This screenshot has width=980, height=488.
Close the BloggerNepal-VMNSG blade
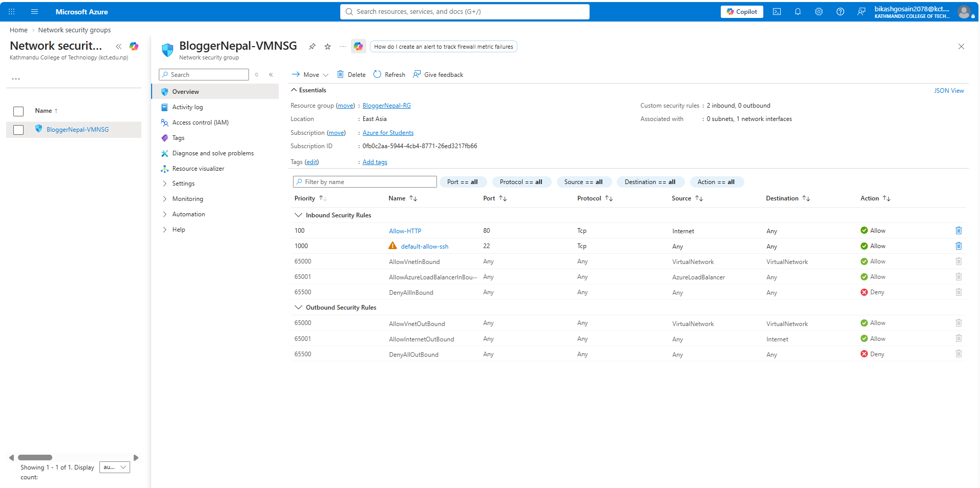click(961, 47)
